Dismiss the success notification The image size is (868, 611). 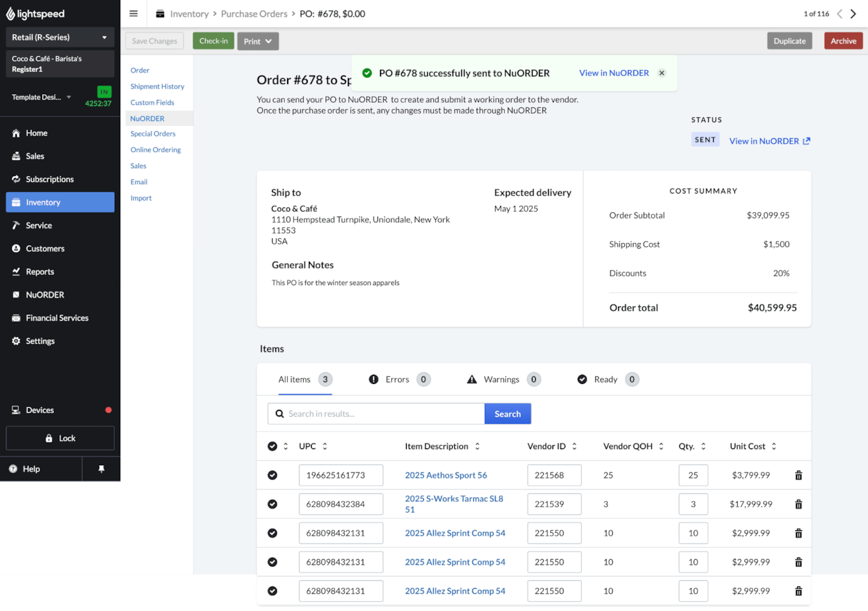click(662, 73)
